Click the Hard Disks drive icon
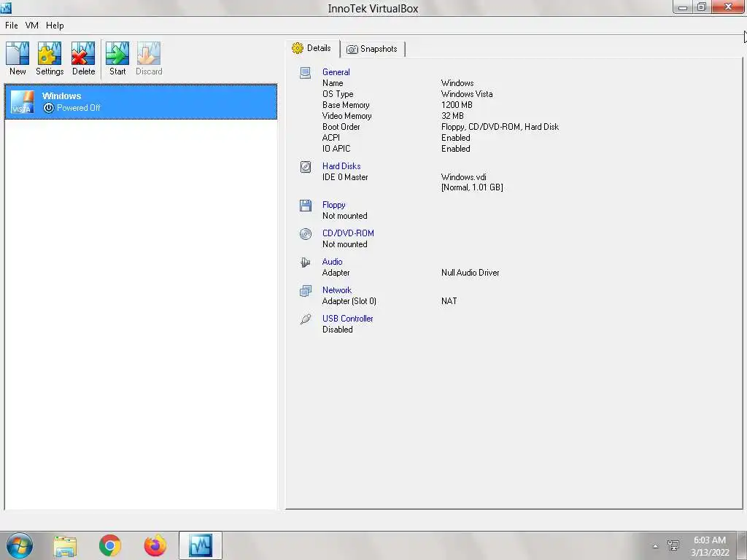 (x=306, y=167)
